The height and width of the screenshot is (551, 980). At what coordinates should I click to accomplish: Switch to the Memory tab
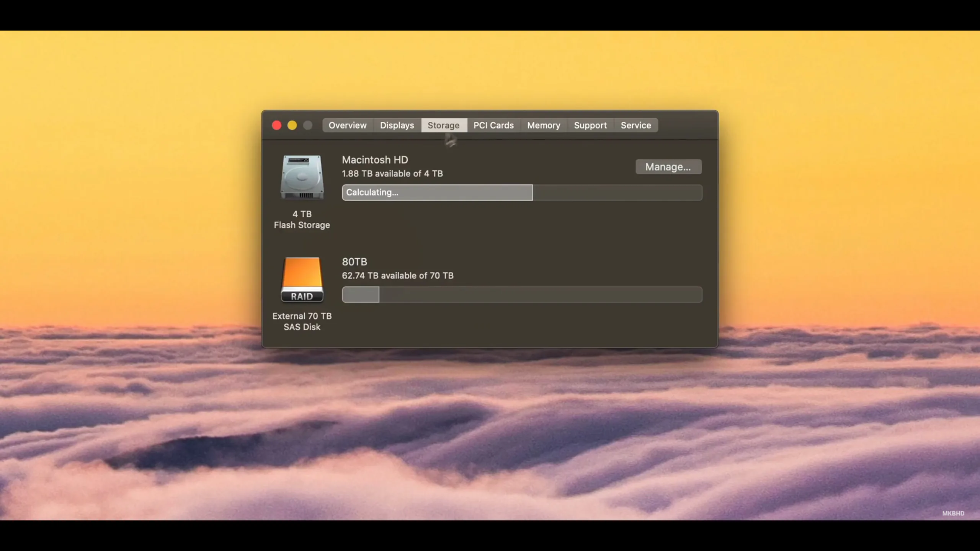(544, 125)
